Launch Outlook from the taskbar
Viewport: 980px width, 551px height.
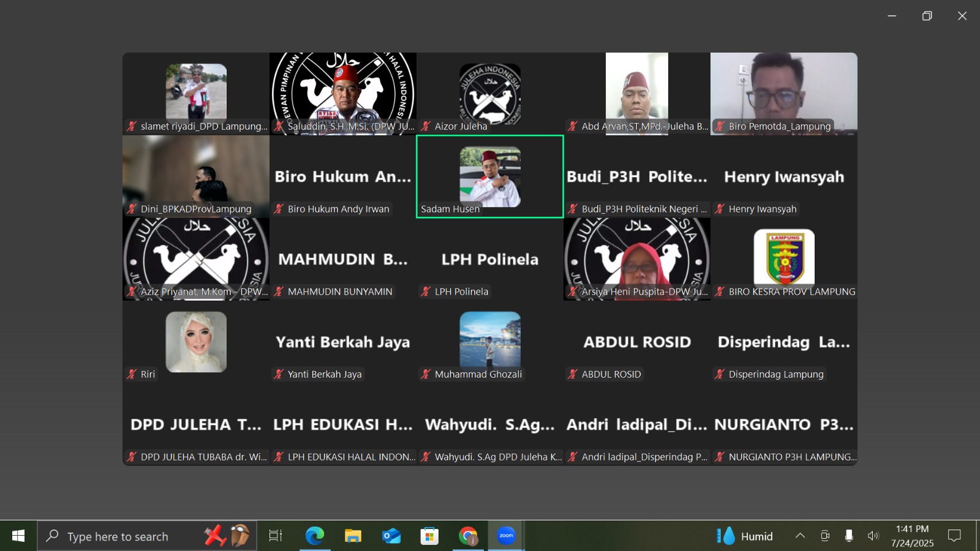coord(391,536)
